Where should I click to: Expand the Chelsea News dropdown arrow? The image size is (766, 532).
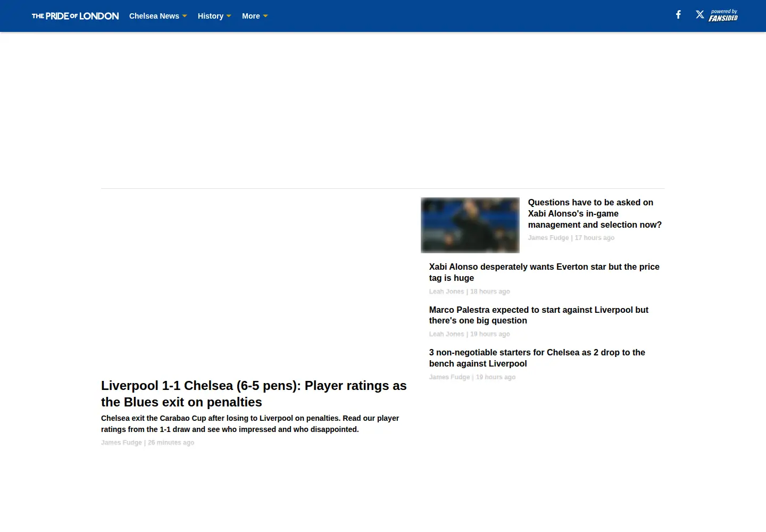pos(185,16)
